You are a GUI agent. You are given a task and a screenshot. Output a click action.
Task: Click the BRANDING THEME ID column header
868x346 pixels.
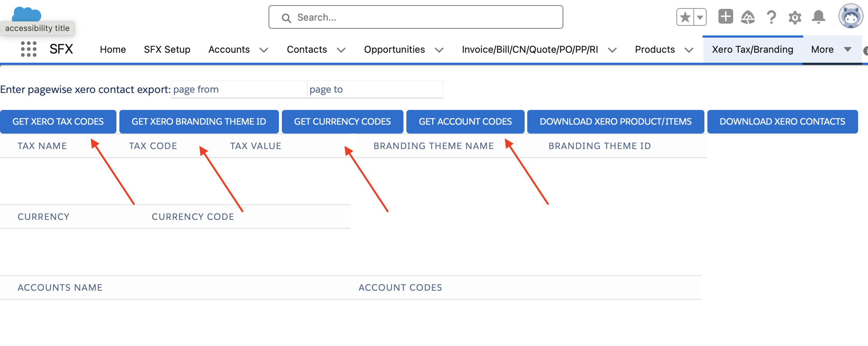coord(600,146)
